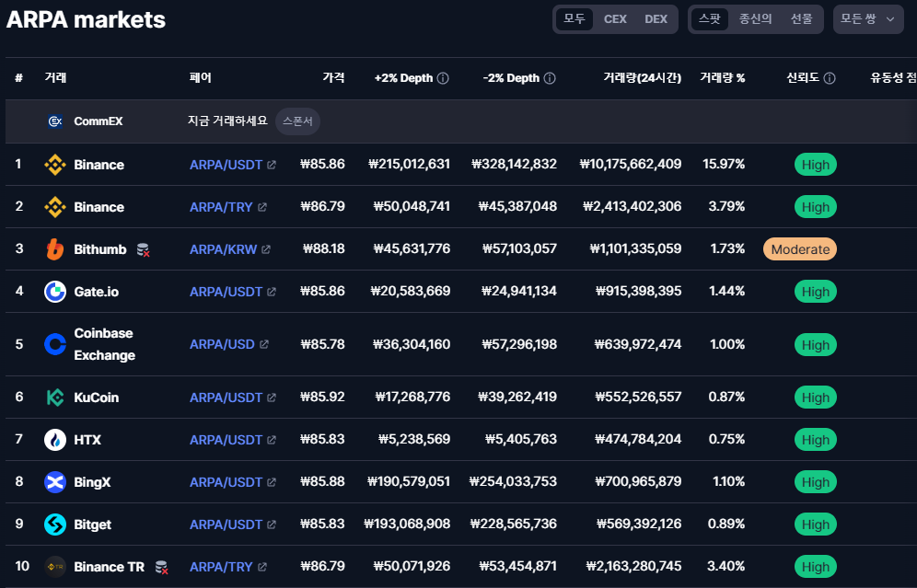Click the HTX exchange logo icon

[55, 440]
